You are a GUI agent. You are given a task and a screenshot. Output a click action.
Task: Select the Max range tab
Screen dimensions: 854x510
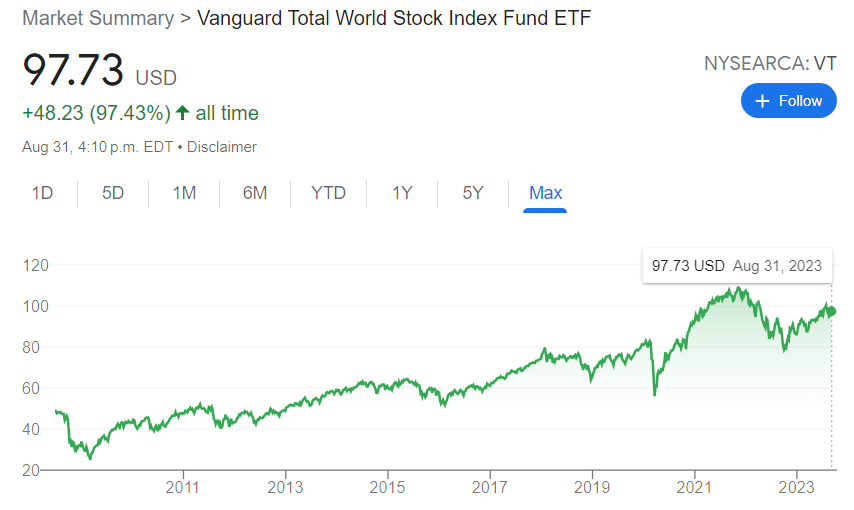pos(545,193)
